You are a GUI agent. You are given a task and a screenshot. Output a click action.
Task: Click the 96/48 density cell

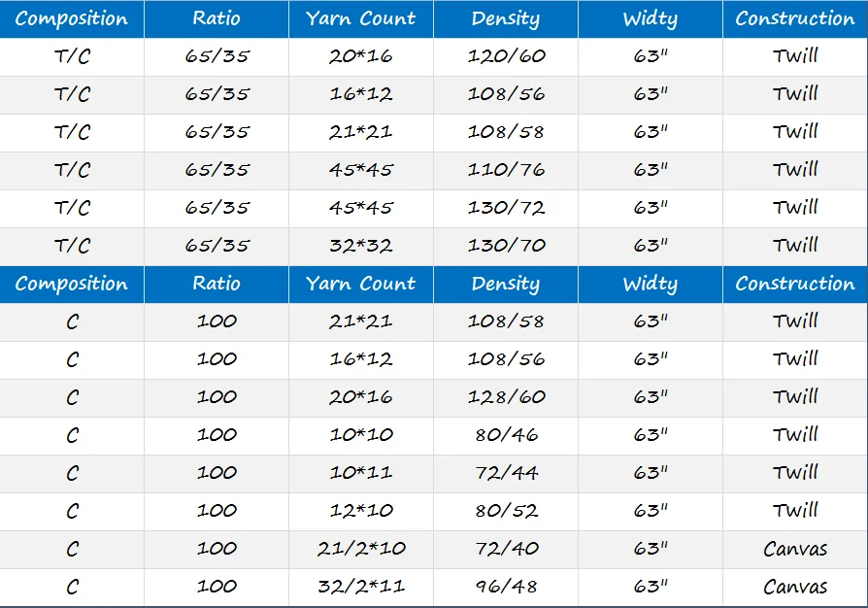[506, 587]
